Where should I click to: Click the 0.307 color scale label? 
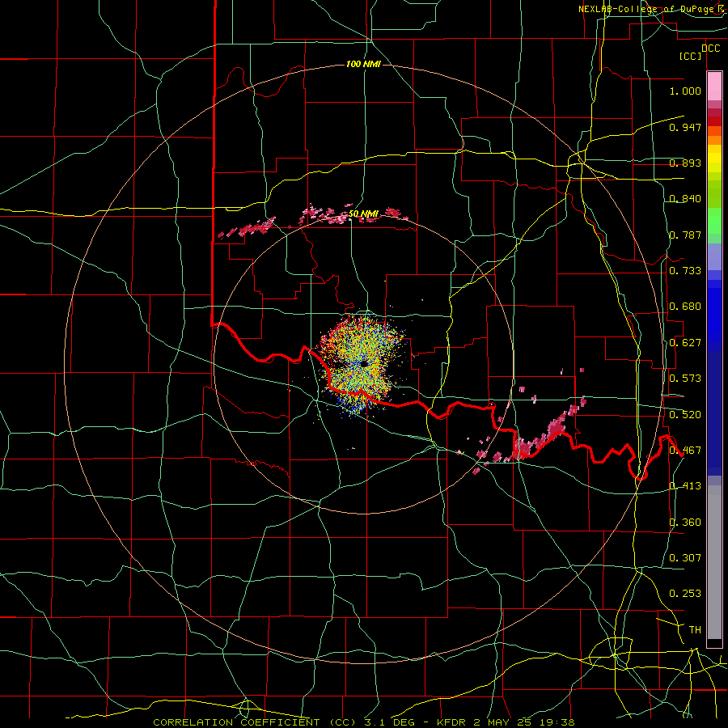(x=685, y=558)
